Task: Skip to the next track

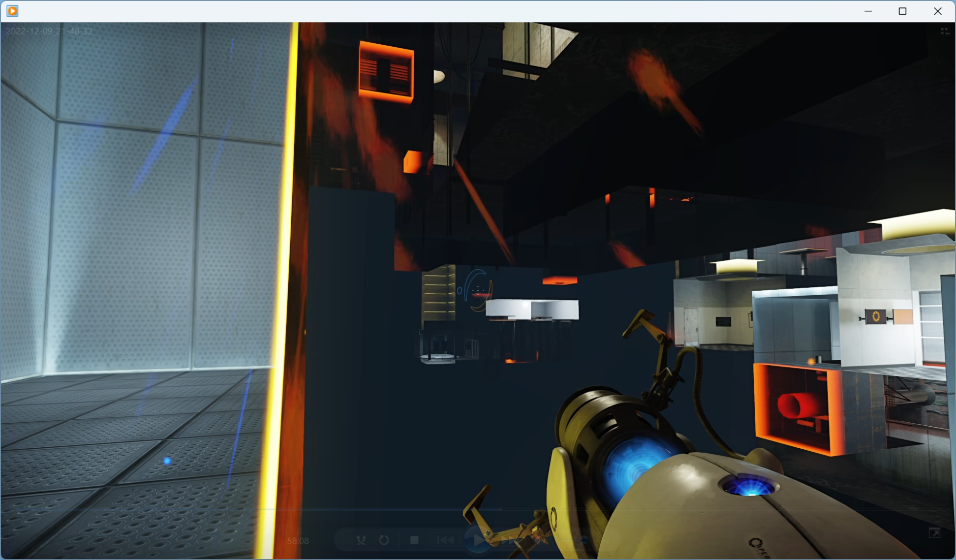Action: [510, 540]
